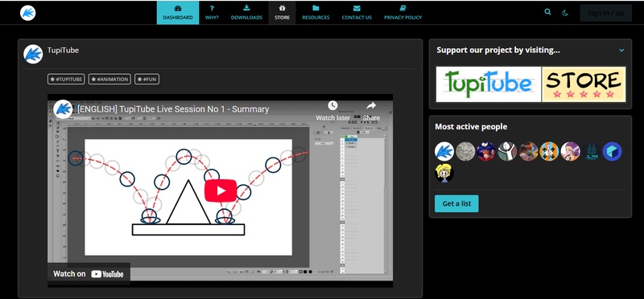
Task: Open the blue cube avatar
Action: tap(613, 151)
